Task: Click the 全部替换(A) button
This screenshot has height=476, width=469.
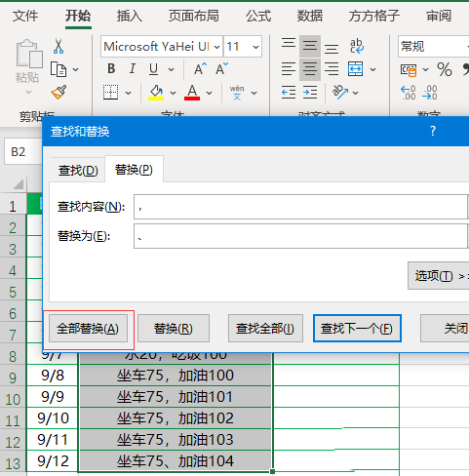Action: tap(88, 329)
